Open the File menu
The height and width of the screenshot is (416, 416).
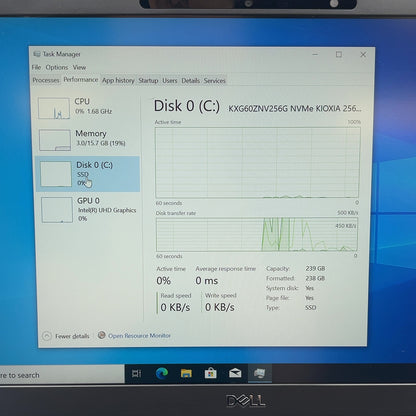coord(36,67)
